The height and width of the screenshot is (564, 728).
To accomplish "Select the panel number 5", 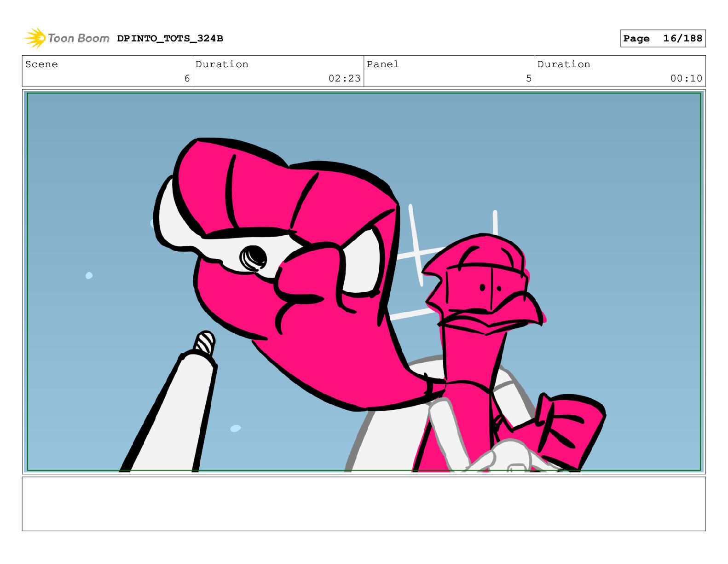I will [x=529, y=79].
